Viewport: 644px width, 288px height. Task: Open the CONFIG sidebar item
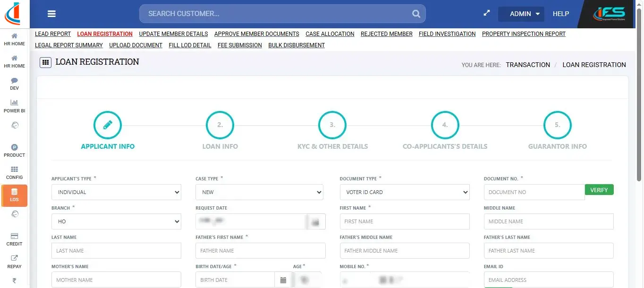click(14, 173)
